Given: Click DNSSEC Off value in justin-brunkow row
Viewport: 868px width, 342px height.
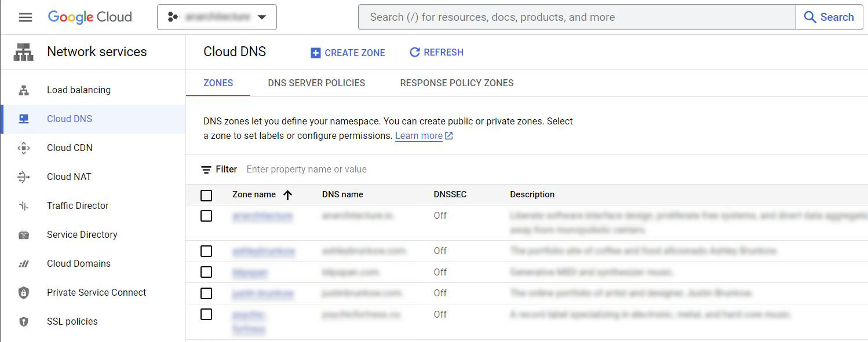Looking at the screenshot, I should (x=440, y=293).
